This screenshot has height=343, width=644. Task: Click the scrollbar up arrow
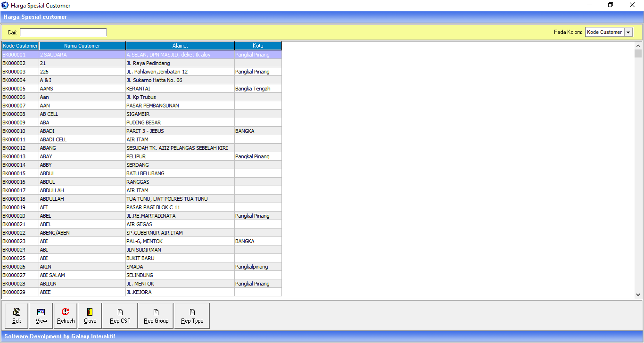tap(638, 46)
